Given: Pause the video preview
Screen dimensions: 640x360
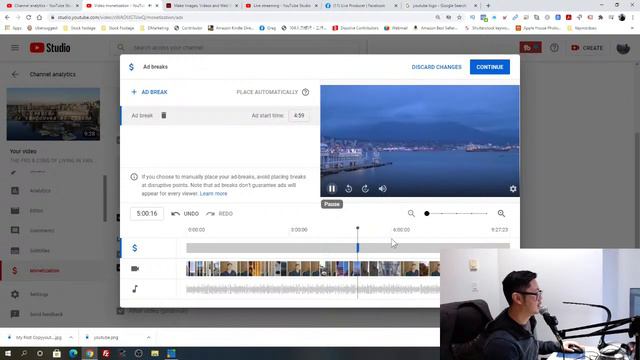Looking at the screenshot, I should click(x=332, y=189).
